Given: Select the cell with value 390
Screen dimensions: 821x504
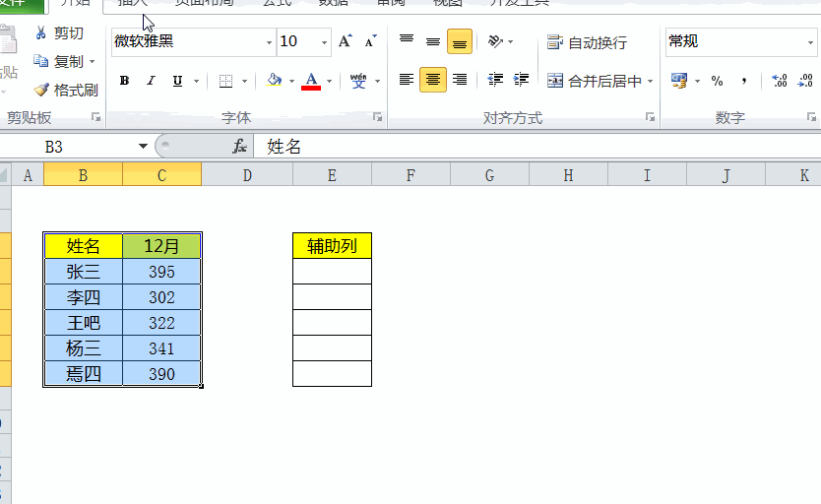Looking at the screenshot, I should [x=161, y=374].
